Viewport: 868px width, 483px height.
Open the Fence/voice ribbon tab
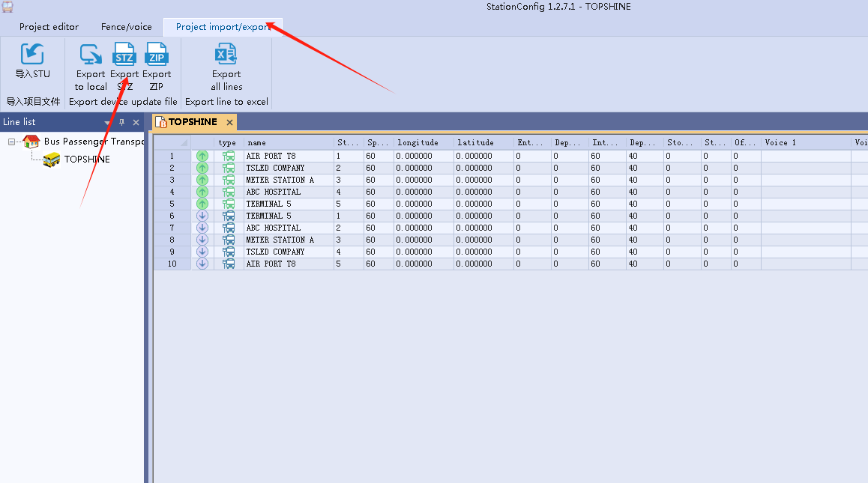tap(126, 27)
